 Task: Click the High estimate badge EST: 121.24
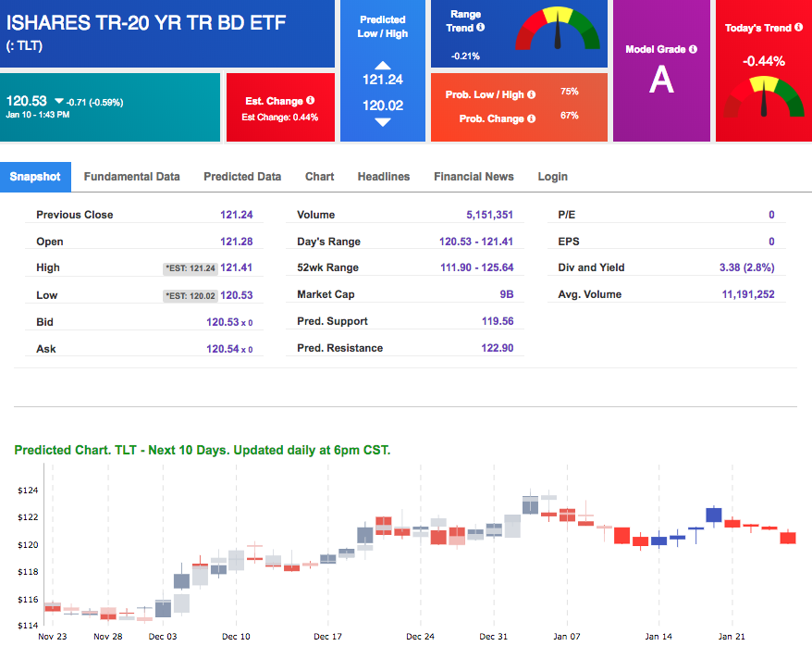(191, 268)
